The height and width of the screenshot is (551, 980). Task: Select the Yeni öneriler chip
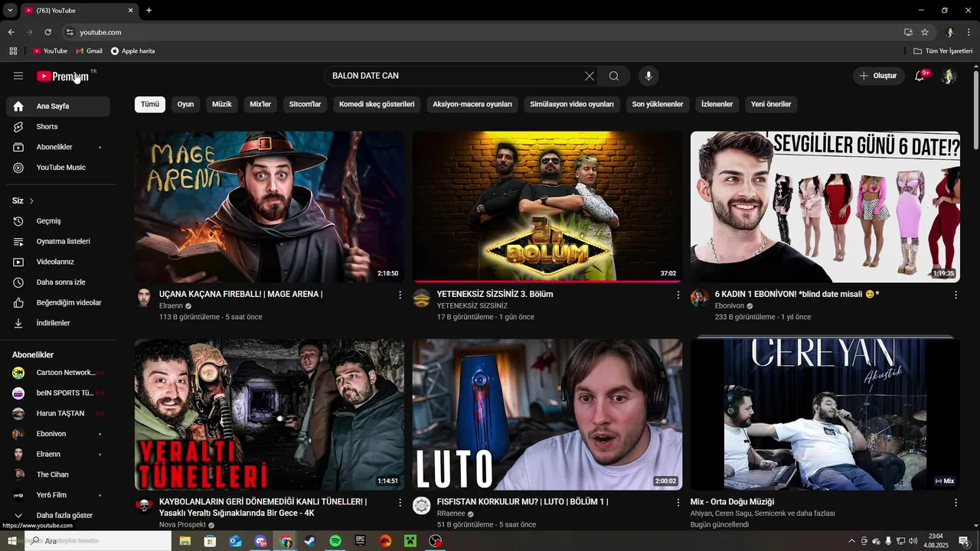pos(771,104)
